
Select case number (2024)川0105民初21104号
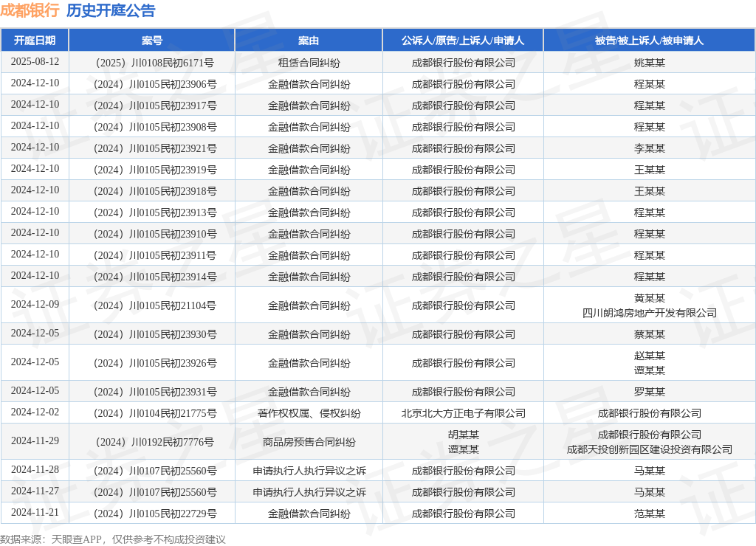coord(155,305)
